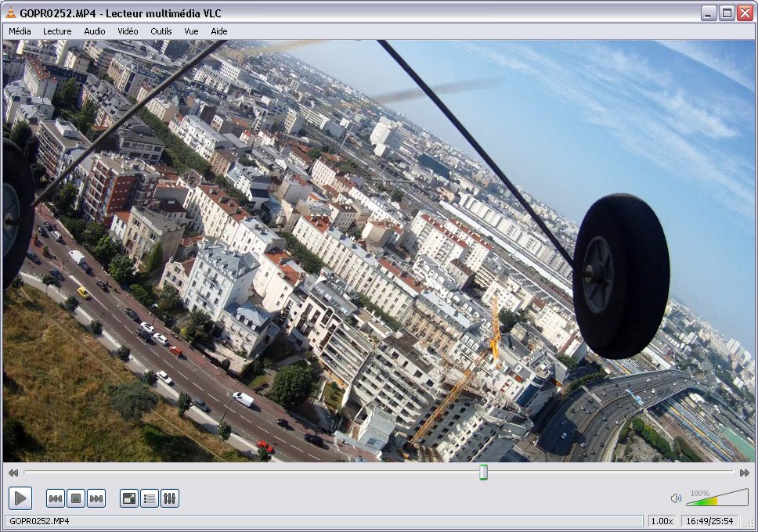
Task: Skip to the previous media item
Action: [x=56, y=498]
